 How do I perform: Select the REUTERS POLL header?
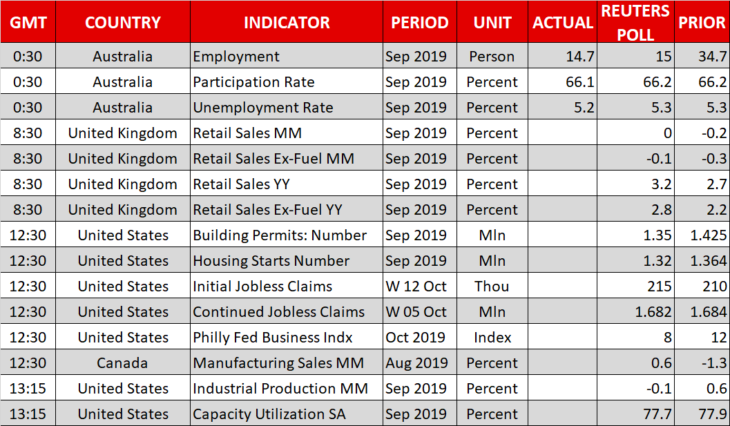coord(635,22)
